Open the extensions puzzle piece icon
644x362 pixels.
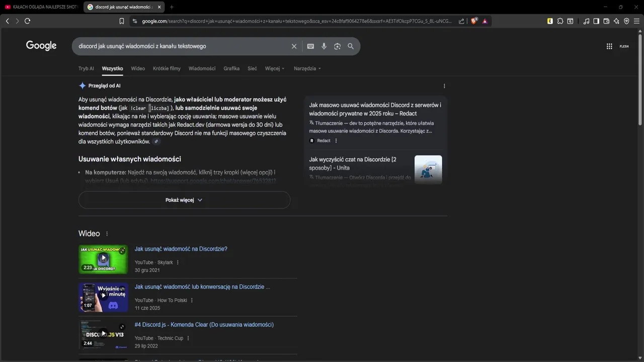tap(560, 21)
